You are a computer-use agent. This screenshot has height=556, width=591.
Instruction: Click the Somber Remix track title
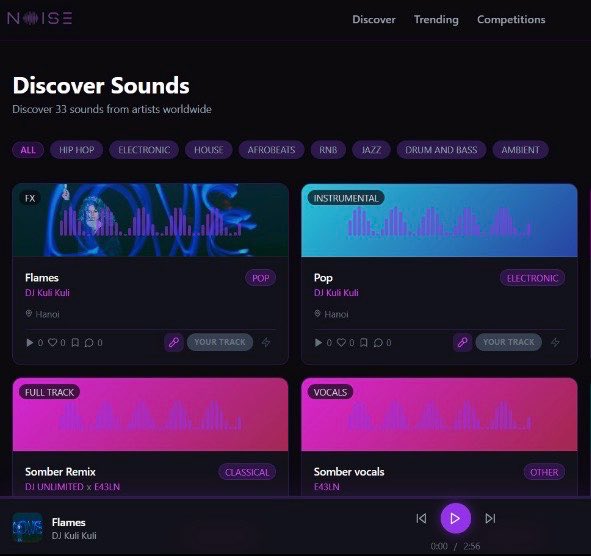click(60, 472)
